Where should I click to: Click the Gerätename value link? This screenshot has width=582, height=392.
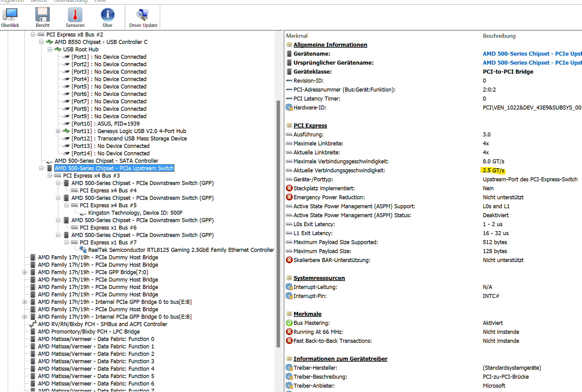click(532, 54)
